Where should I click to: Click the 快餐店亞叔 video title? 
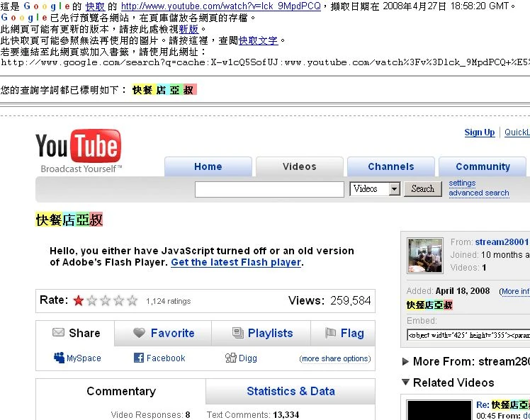(69, 220)
